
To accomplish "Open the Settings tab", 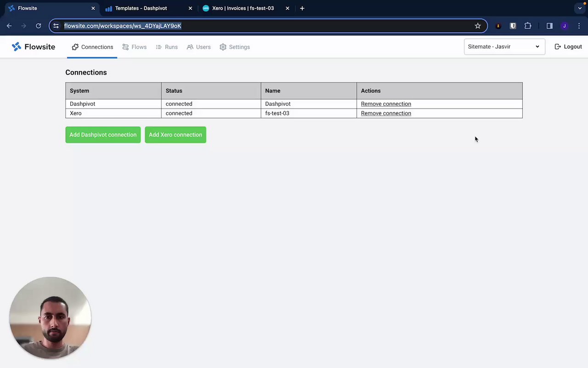I will click(235, 47).
